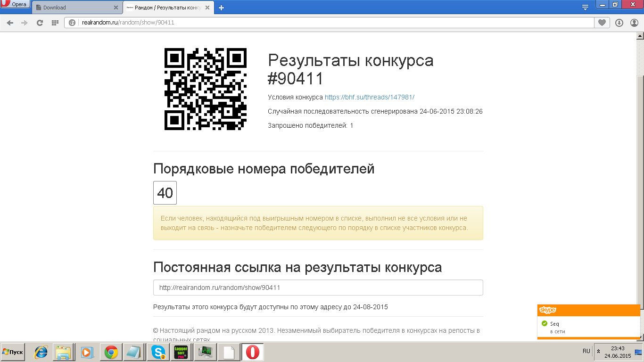The image size is (644, 362).
Task: Click the permanent link field with realrandom.ru URL
Action: click(318, 288)
